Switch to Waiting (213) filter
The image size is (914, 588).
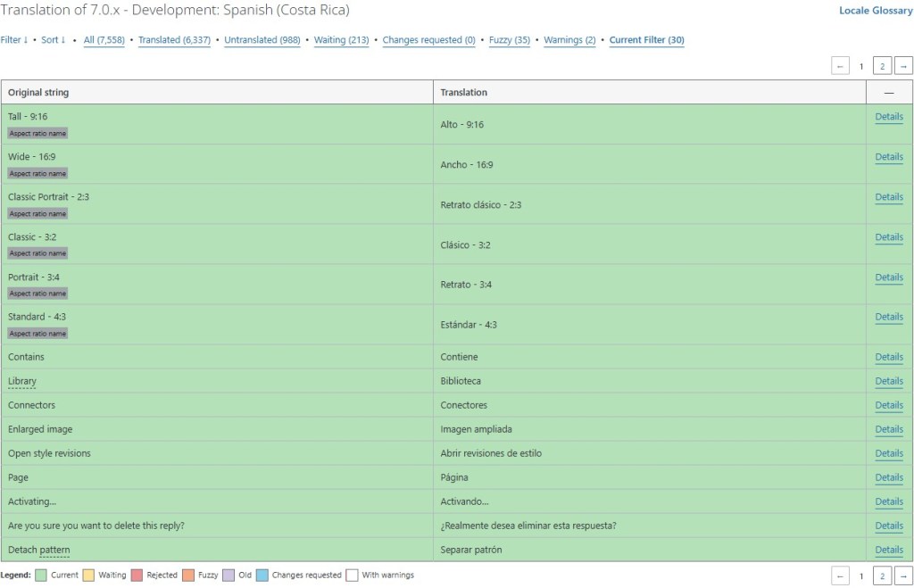coord(342,40)
